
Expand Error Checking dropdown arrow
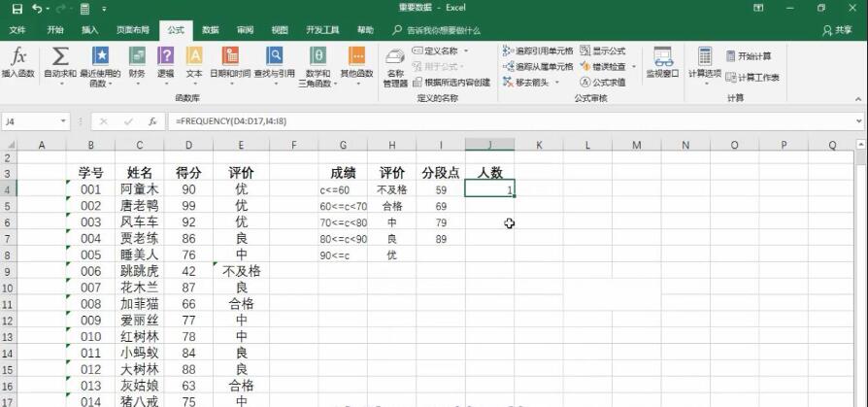coord(634,66)
